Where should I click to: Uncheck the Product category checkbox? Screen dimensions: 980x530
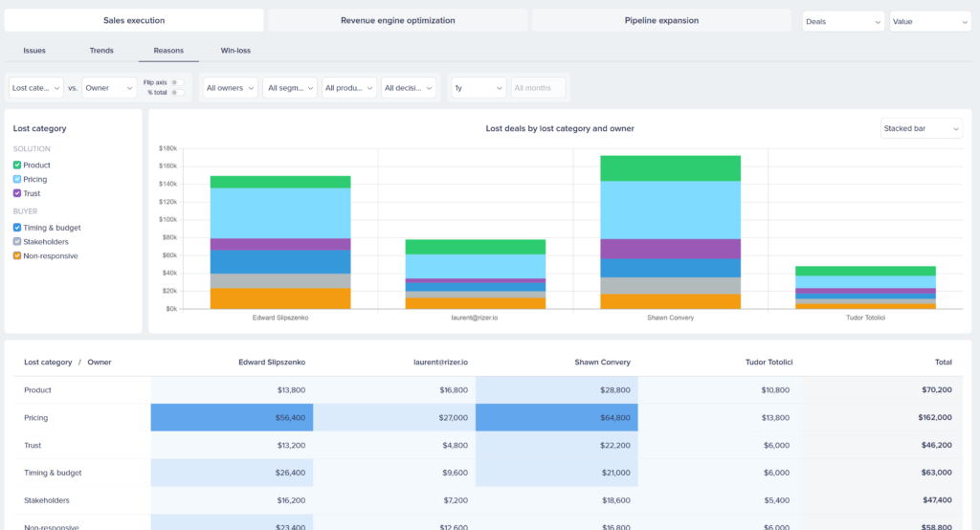click(17, 166)
